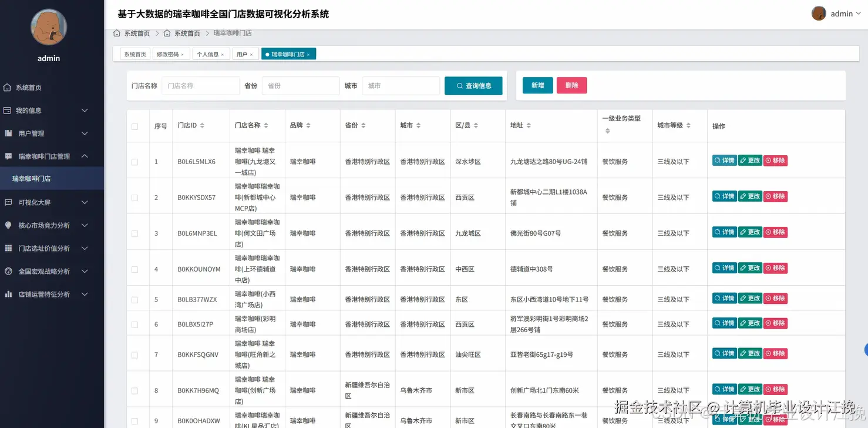Click the admin avatar in top-right header
868x428 pixels.
(819, 14)
